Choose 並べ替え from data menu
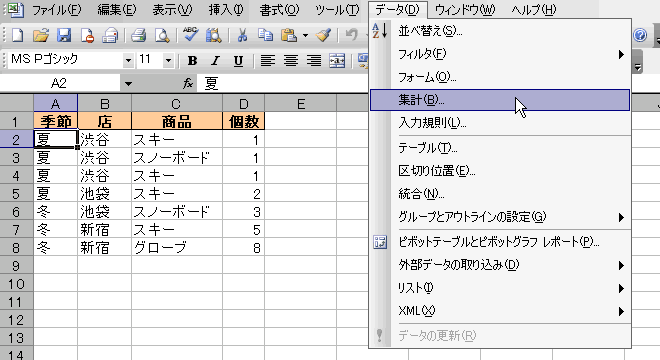 [x=500, y=31]
